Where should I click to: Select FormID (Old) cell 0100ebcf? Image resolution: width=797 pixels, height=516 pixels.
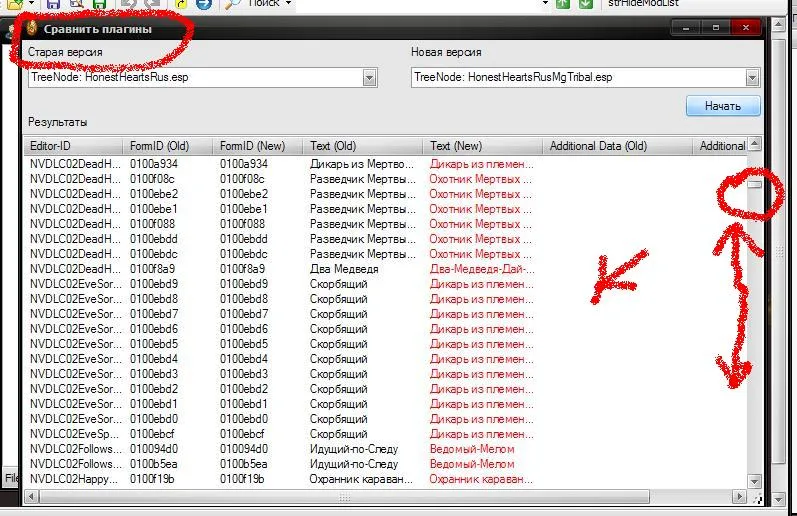152,434
